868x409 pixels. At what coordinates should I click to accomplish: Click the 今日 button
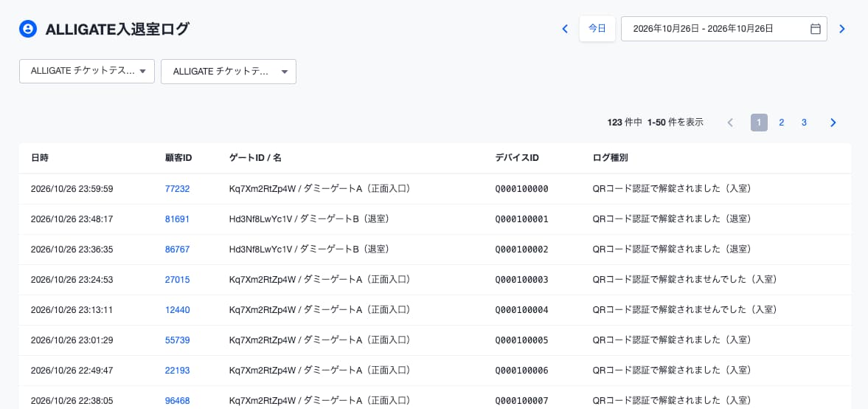coord(597,29)
